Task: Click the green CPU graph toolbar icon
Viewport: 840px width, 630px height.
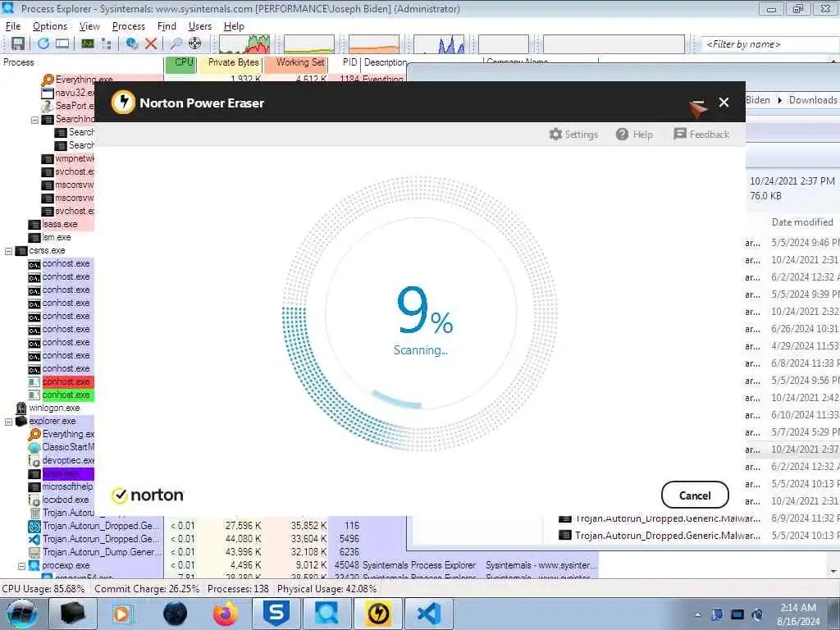Action: click(x=88, y=44)
